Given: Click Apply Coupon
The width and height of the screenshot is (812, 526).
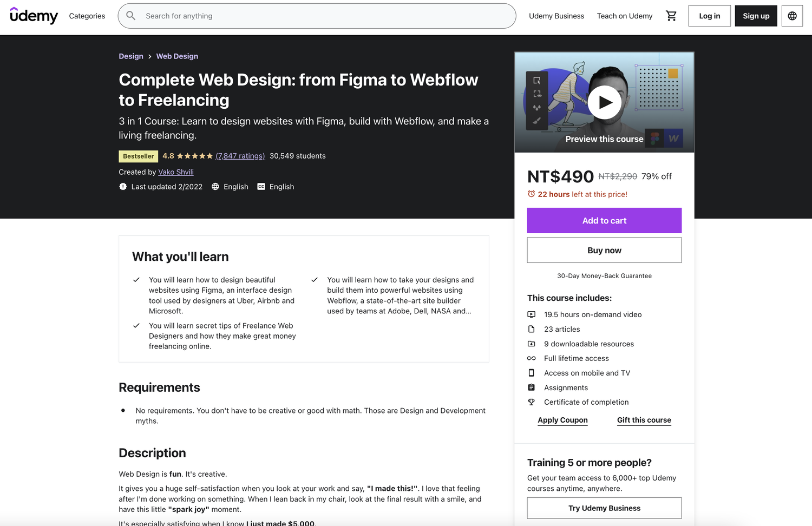Looking at the screenshot, I should tap(562, 420).
